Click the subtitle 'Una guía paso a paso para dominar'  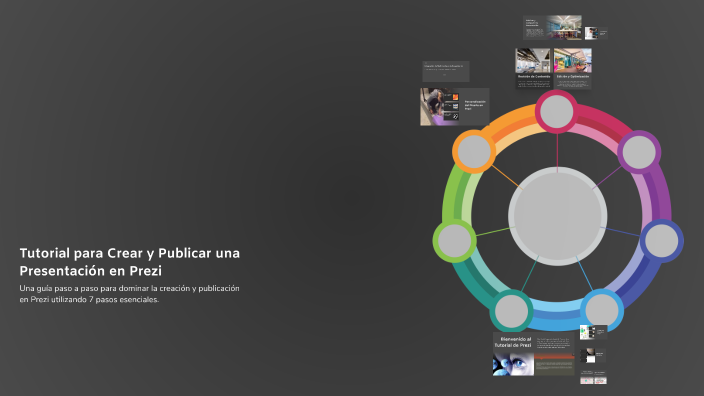click(x=129, y=294)
